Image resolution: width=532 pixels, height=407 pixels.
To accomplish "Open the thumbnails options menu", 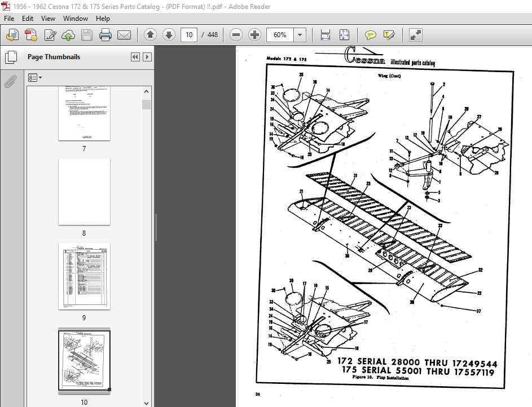I will (35, 78).
